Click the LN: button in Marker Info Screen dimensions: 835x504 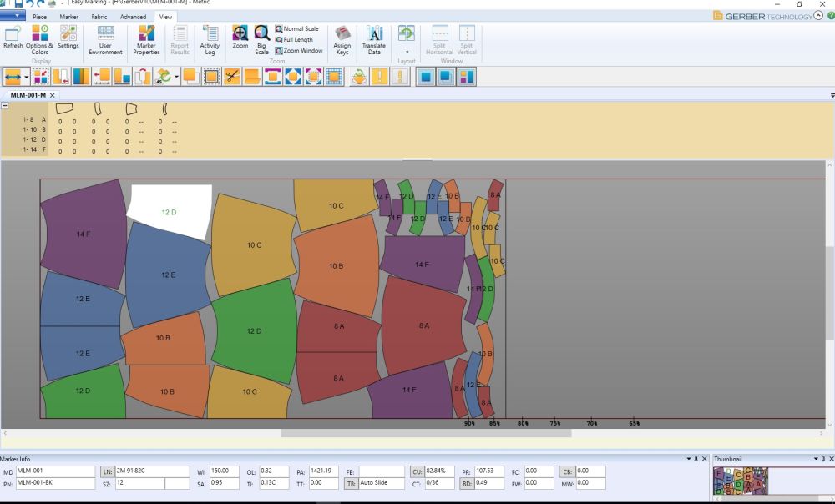[x=108, y=471]
